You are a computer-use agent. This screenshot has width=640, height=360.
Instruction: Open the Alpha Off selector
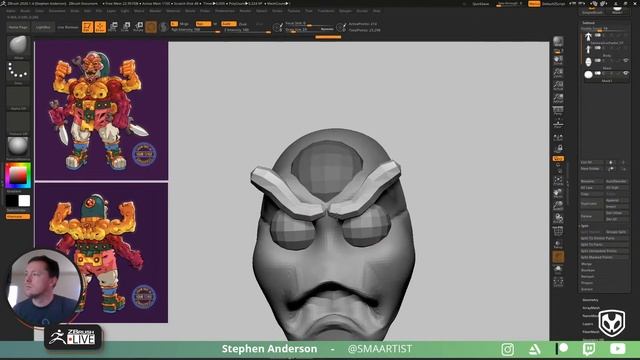point(18,98)
